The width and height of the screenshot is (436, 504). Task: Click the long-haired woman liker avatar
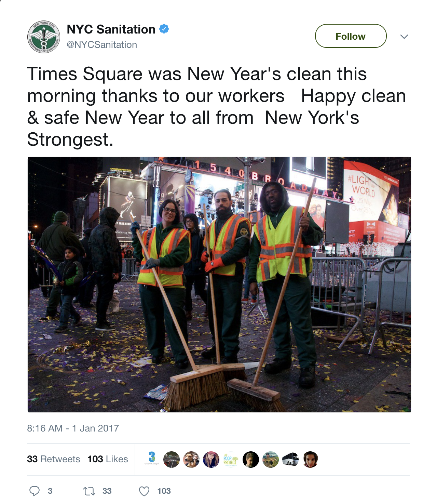click(211, 460)
